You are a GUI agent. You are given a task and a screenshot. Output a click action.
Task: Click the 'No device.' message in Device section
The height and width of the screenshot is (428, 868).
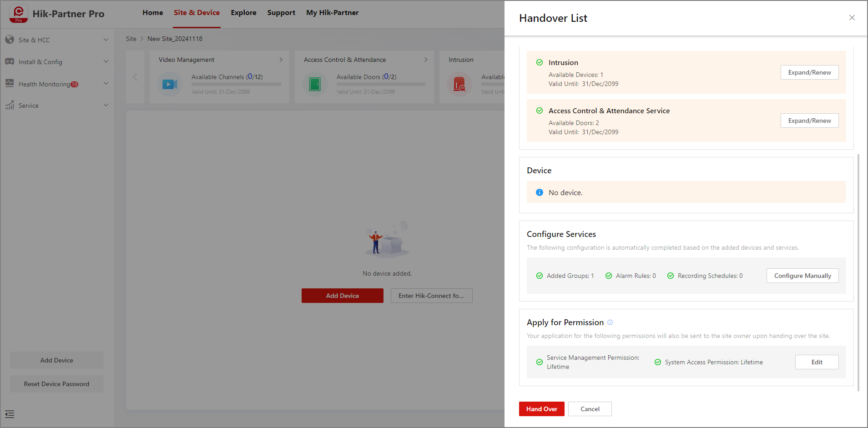(565, 192)
